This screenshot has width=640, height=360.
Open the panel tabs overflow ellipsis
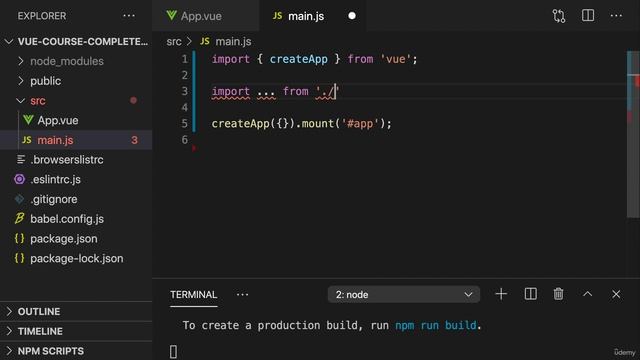click(242, 295)
